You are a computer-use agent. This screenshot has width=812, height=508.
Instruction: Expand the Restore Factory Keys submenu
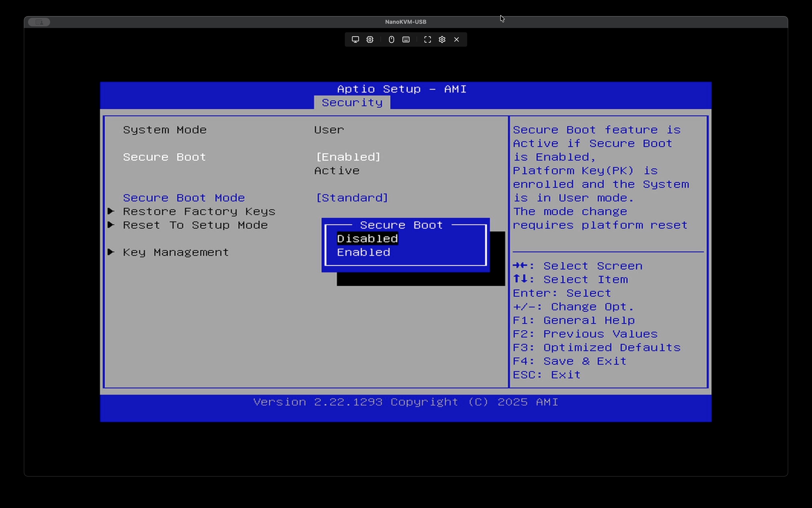[x=199, y=211]
